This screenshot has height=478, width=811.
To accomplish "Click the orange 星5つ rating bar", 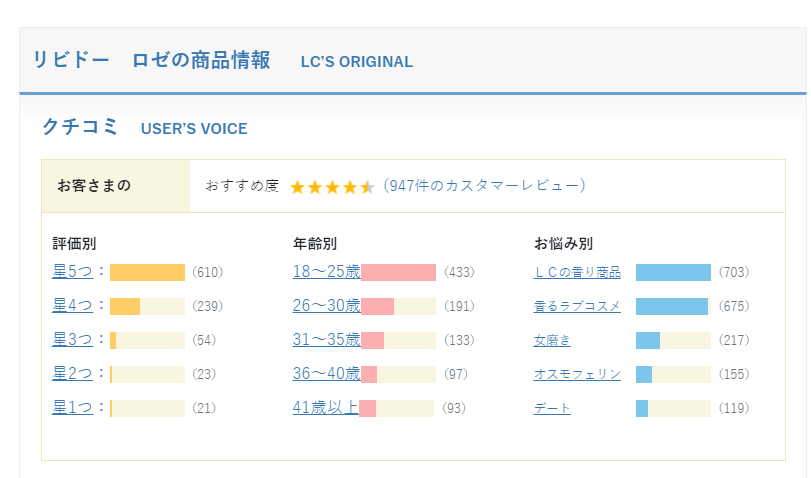I will pos(147,273).
